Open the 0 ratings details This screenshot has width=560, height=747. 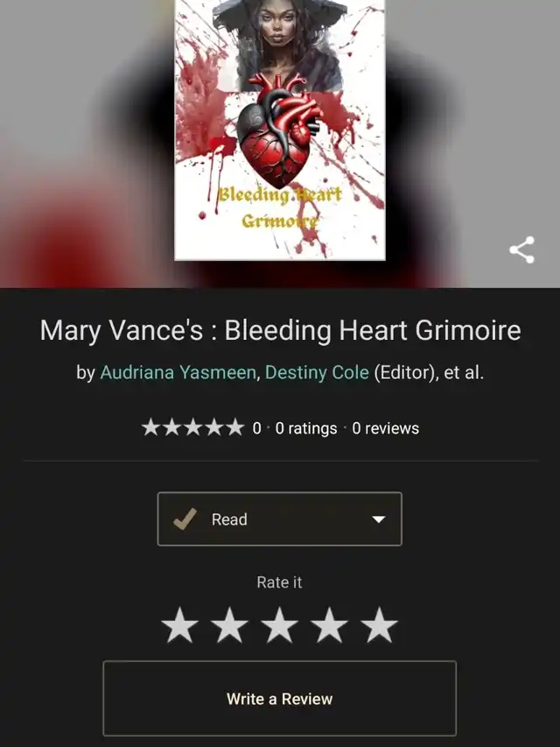coord(305,428)
